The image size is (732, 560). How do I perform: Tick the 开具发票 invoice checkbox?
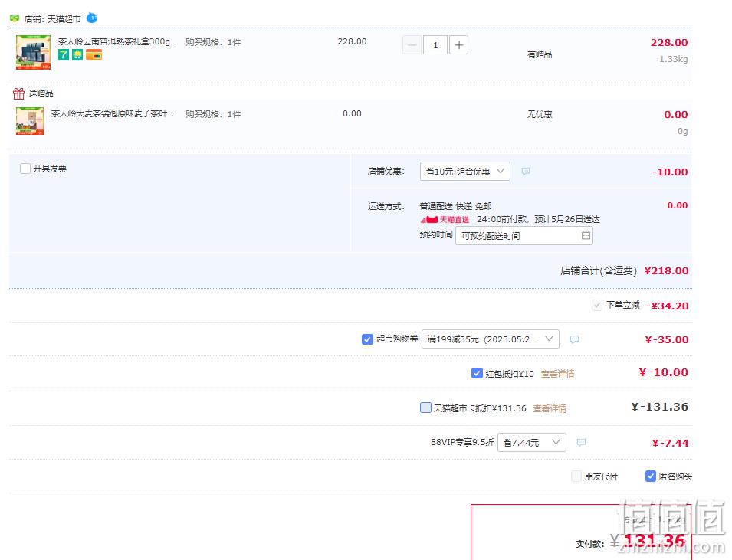[x=25, y=169]
